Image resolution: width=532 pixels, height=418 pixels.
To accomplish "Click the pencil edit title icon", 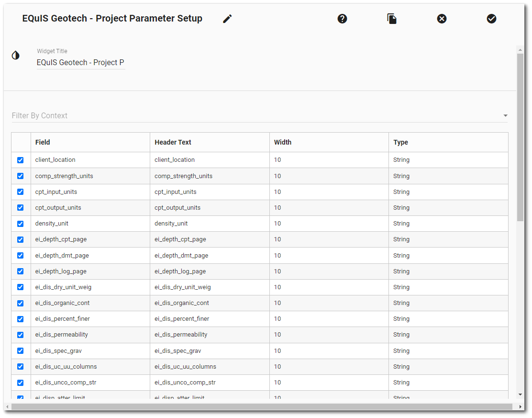I will [227, 19].
